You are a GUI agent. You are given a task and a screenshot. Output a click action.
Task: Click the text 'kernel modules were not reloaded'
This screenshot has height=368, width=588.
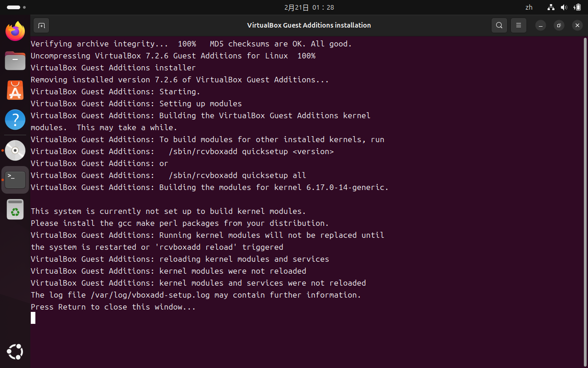pos(233,271)
